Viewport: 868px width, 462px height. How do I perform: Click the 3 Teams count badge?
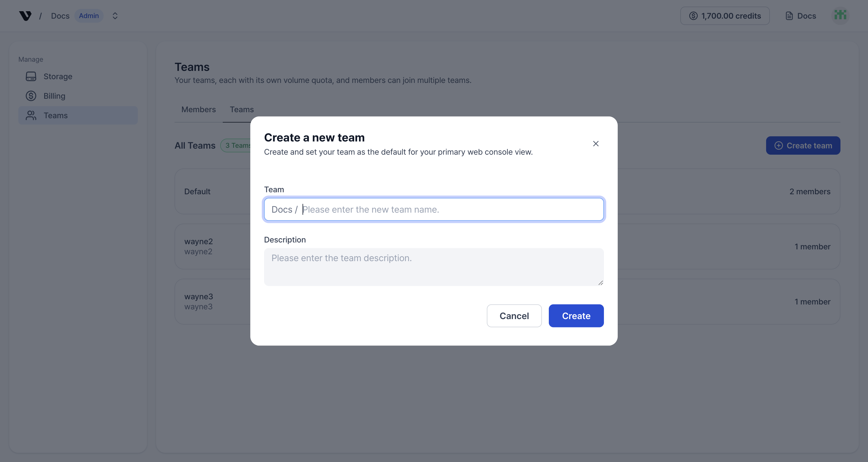pyautogui.click(x=238, y=145)
